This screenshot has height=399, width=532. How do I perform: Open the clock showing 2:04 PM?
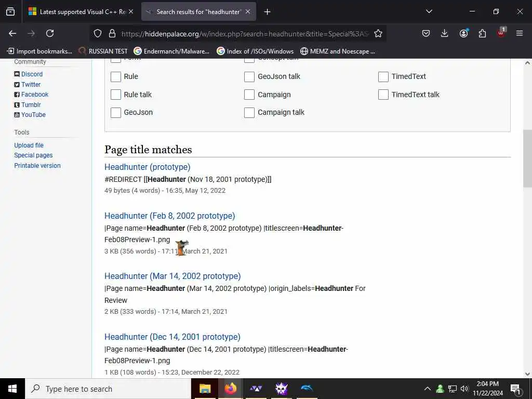pyautogui.click(x=487, y=389)
